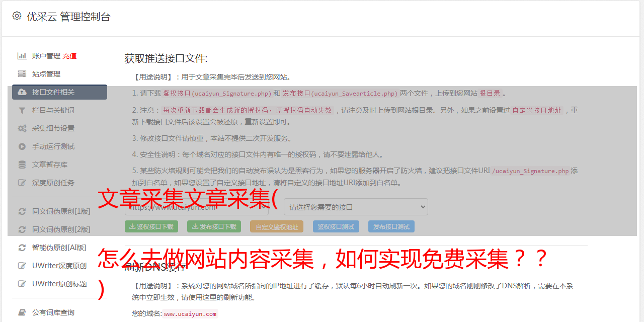Click the book icon for 公有词库查询

tap(22, 312)
